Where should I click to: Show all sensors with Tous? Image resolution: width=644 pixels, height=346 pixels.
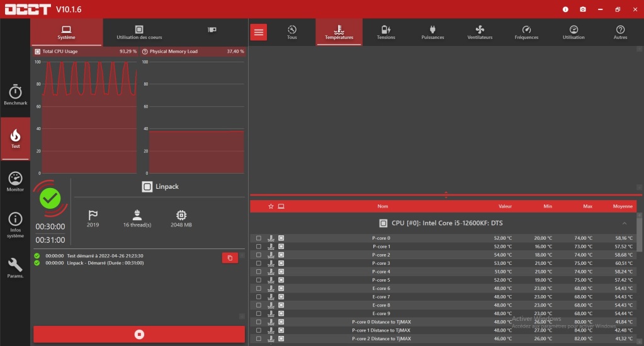(x=292, y=33)
